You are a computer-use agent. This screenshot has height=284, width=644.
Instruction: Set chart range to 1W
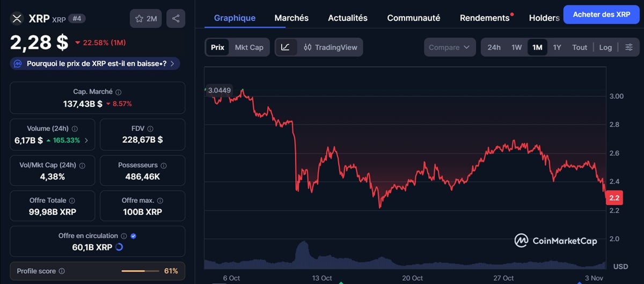516,47
